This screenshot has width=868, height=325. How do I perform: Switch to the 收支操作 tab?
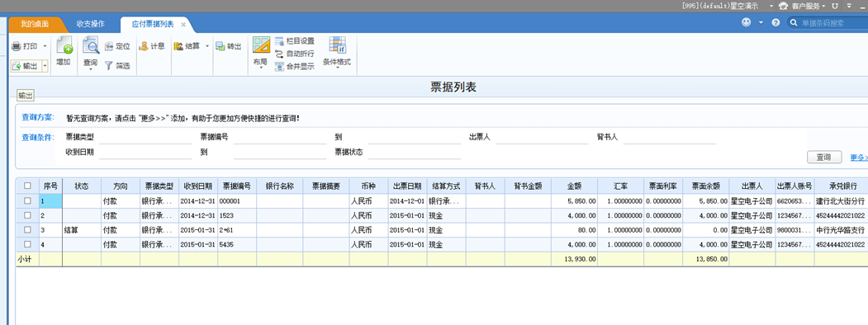click(90, 24)
